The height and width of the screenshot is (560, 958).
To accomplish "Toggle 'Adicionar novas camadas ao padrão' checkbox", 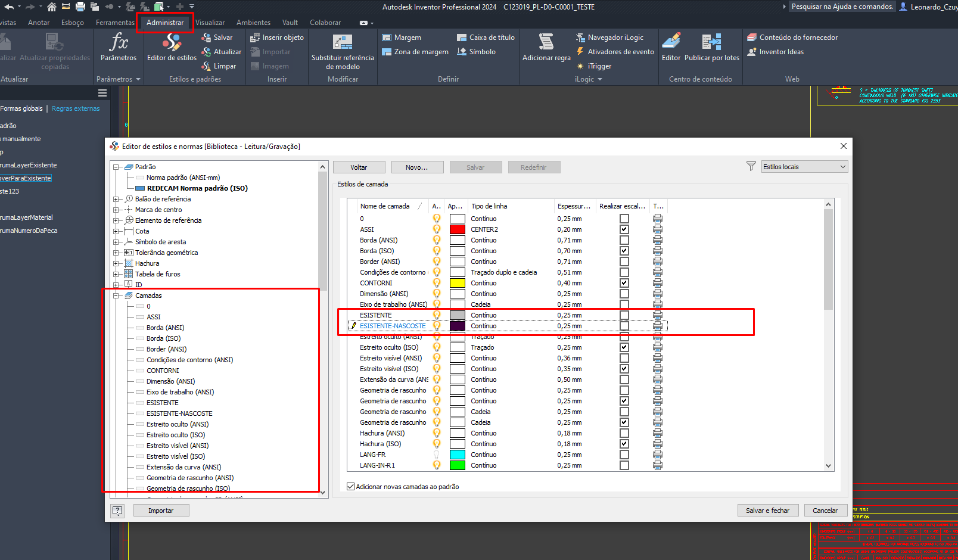I will 351,487.
